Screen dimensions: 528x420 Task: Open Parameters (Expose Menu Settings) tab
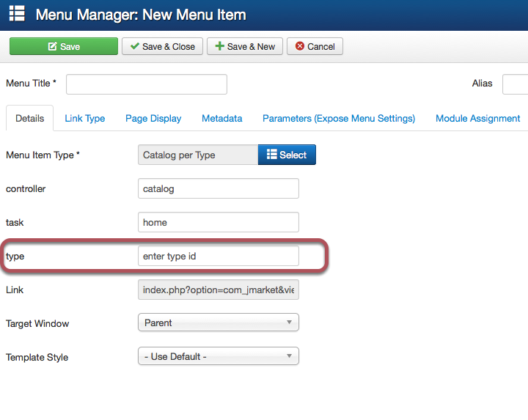click(339, 118)
